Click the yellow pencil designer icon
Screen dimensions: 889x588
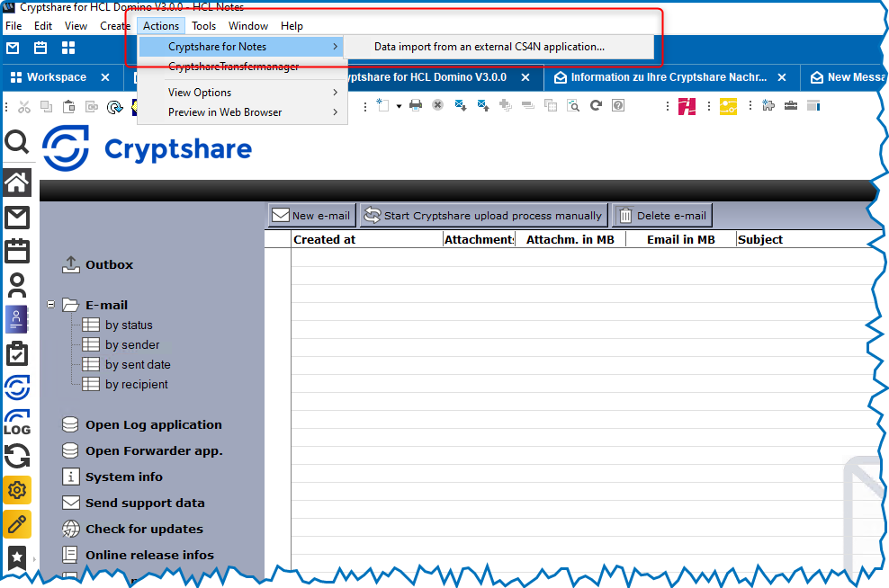17,524
